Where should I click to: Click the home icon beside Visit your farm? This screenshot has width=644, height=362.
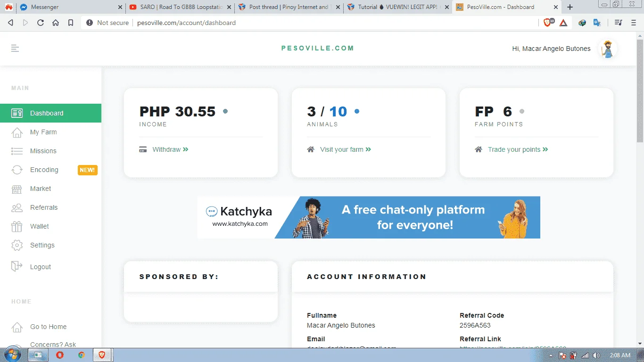[x=311, y=149]
